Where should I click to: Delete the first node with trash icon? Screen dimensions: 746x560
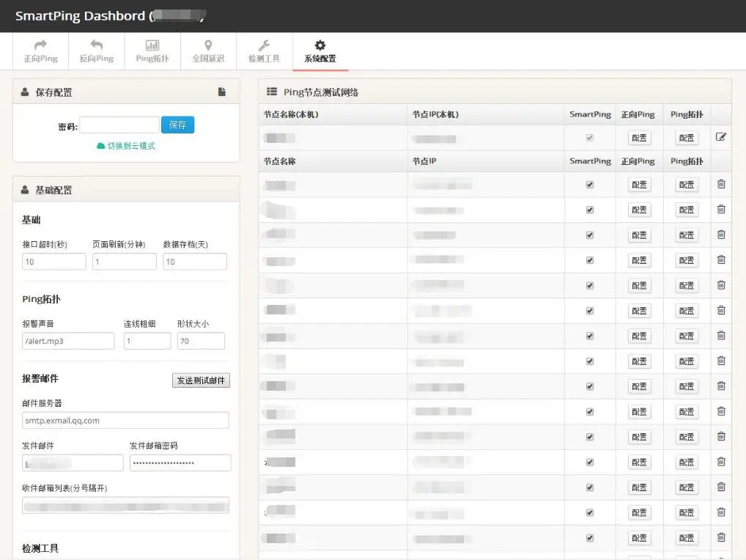click(x=721, y=184)
